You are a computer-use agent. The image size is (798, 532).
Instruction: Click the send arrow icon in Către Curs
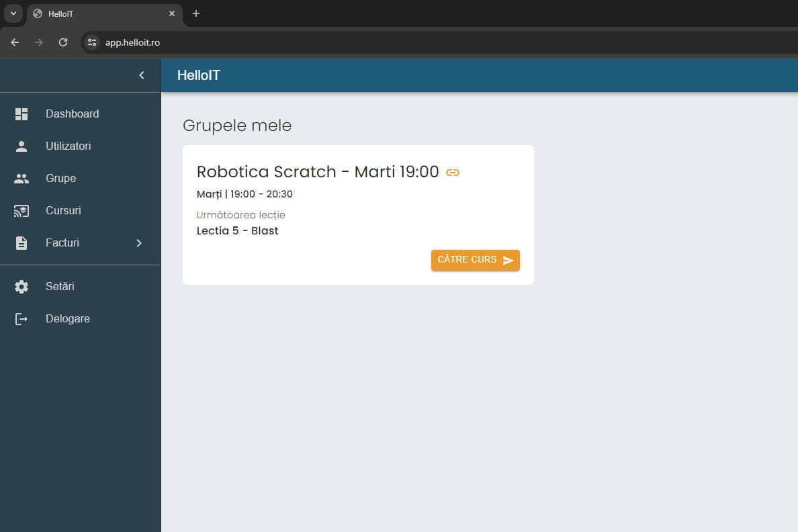point(508,261)
